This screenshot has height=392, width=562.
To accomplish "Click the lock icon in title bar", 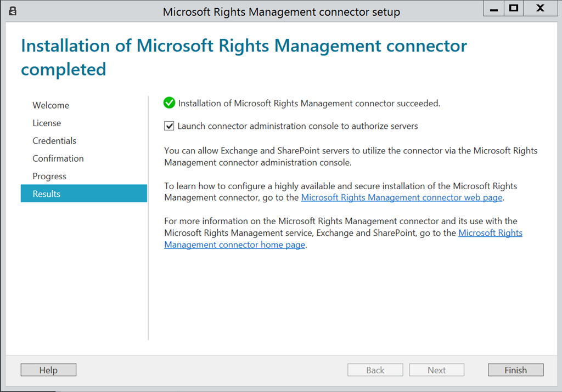I will [13, 11].
